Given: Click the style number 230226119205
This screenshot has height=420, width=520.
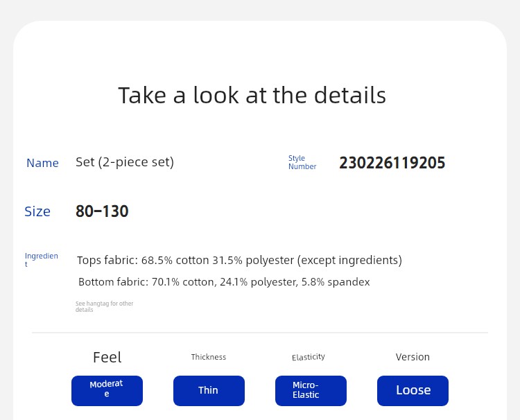Looking at the screenshot, I should [x=392, y=163].
